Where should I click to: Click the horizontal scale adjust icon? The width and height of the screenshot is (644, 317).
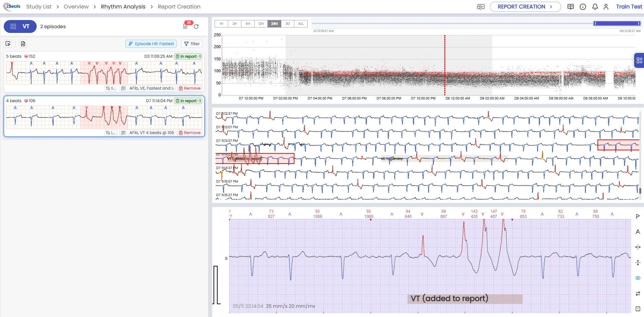click(x=638, y=247)
